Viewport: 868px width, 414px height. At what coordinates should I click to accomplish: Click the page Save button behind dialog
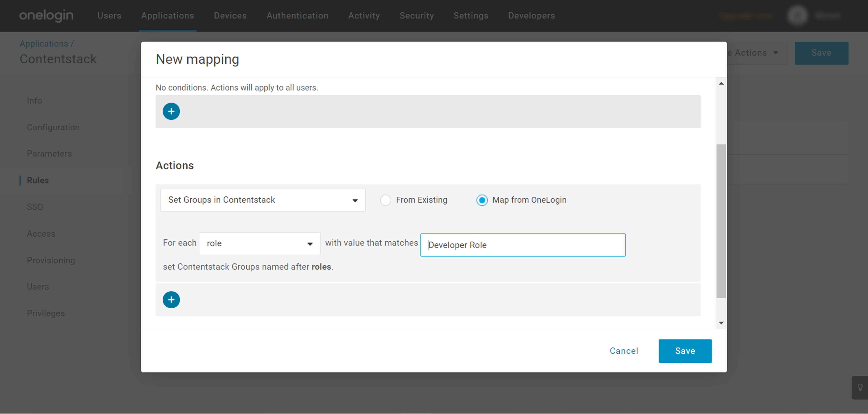[821, 53]
